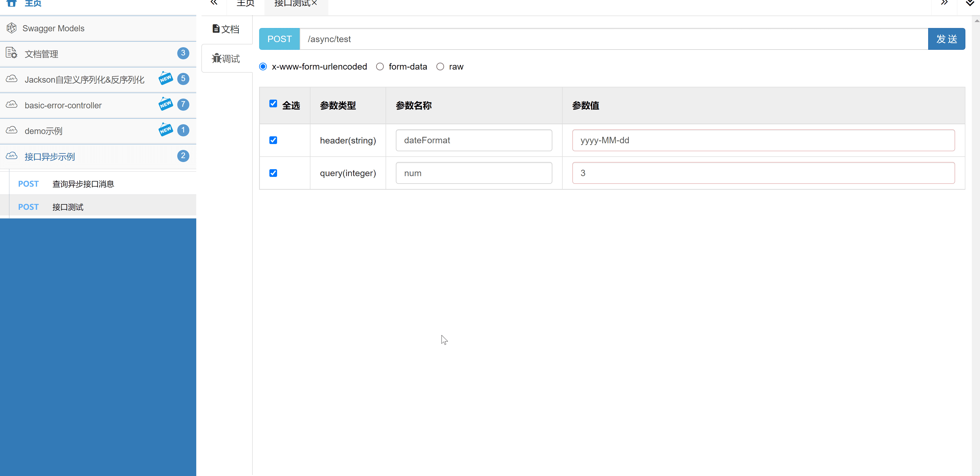
Task: Expand the 文档管理 menu group
Action: click(98, 54)
